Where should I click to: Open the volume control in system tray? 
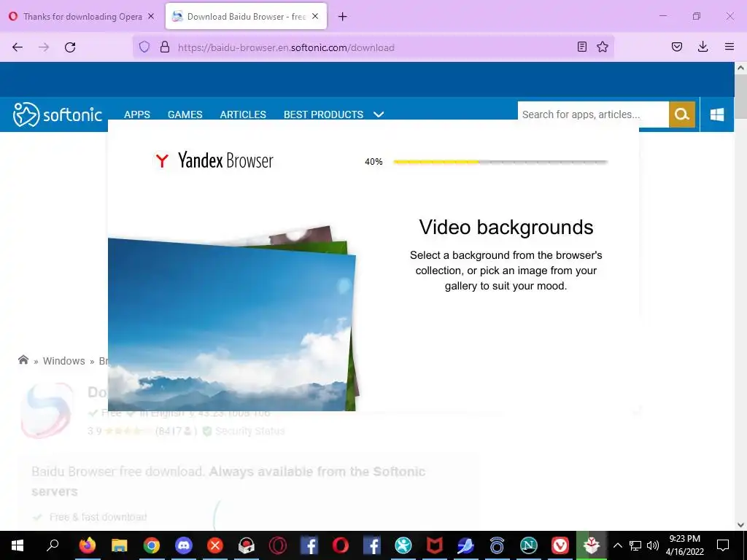click(x=653, y=545)
